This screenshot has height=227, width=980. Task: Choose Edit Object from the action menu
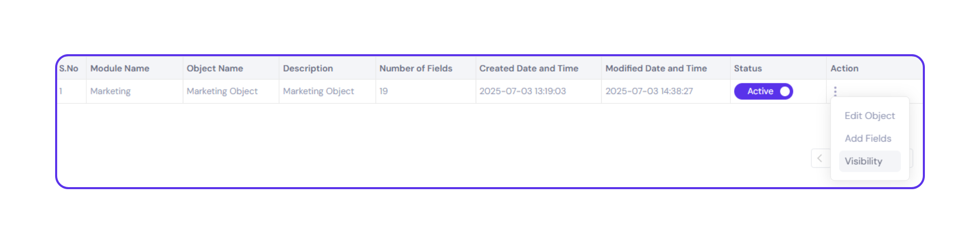point(869,116)
